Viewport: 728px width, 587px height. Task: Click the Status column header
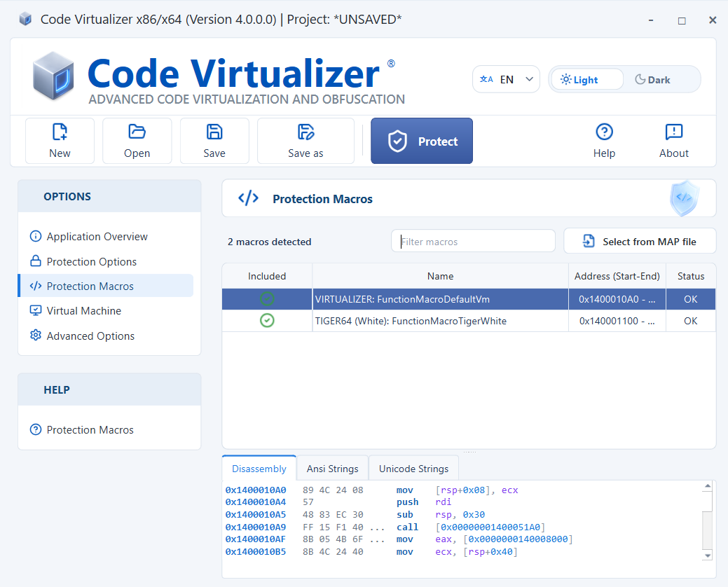[690, 276]
